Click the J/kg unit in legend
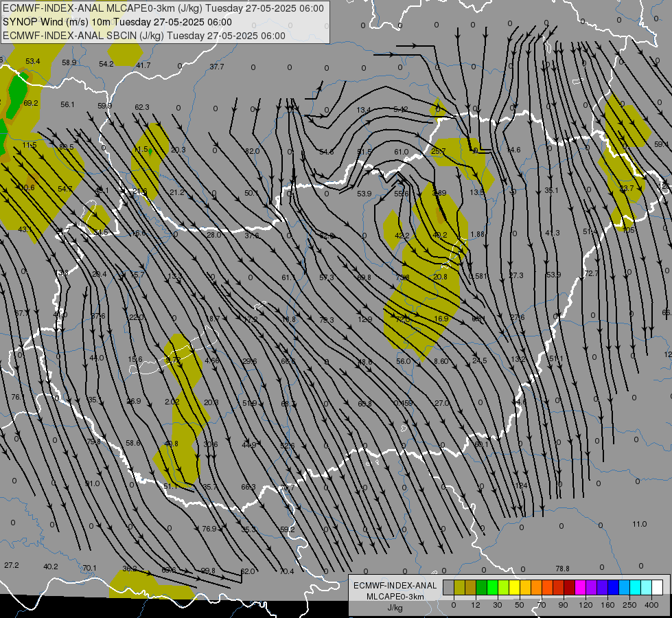This screenshot has width=672, height=618. 395,608
